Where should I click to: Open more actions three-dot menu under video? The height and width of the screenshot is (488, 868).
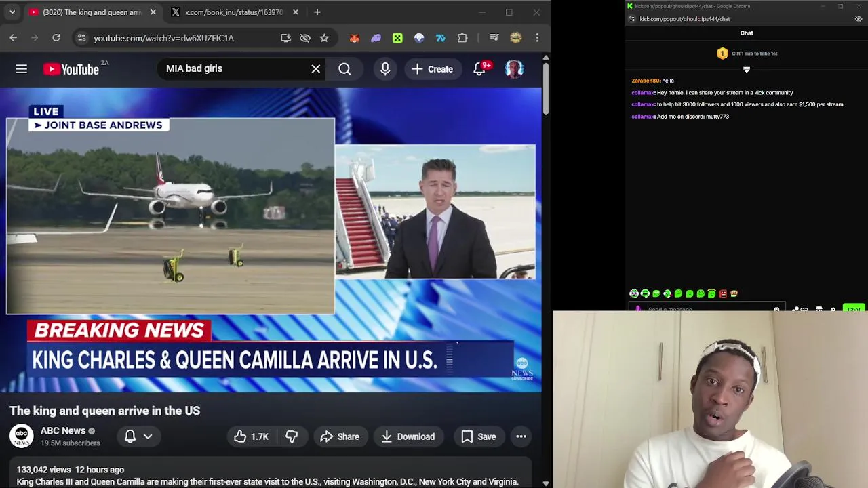[521, 436]
